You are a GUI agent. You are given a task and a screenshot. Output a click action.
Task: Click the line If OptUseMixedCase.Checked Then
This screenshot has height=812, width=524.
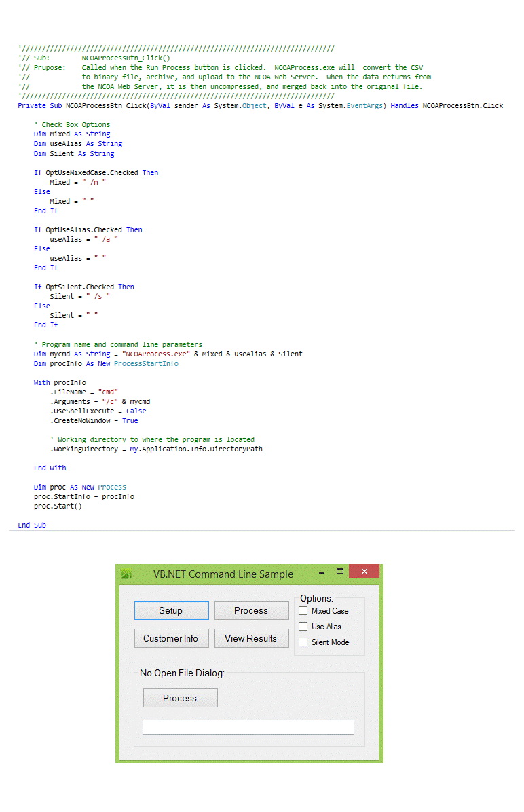(x=96, y=173)
